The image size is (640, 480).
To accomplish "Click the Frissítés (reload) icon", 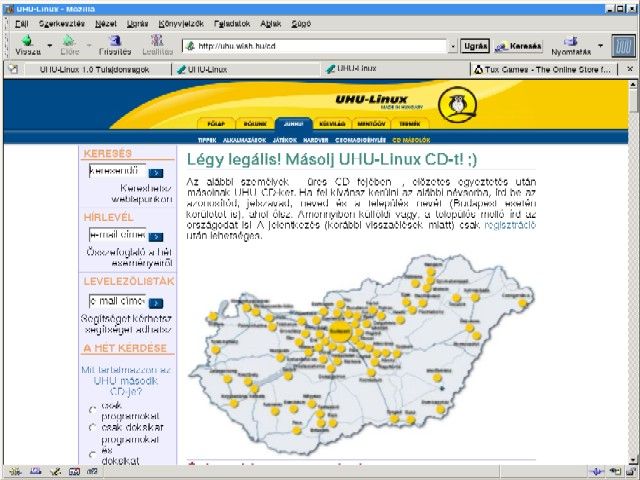I will tap(115, 40).
